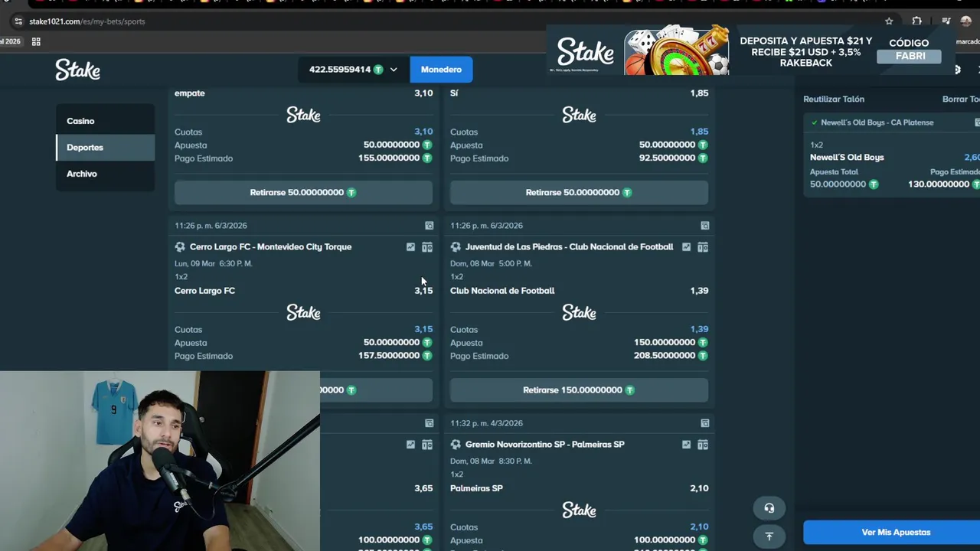The image size is (980, 551).
Task: Click Pago Estimado 92.50000000 amount
Action: (668, 158)
